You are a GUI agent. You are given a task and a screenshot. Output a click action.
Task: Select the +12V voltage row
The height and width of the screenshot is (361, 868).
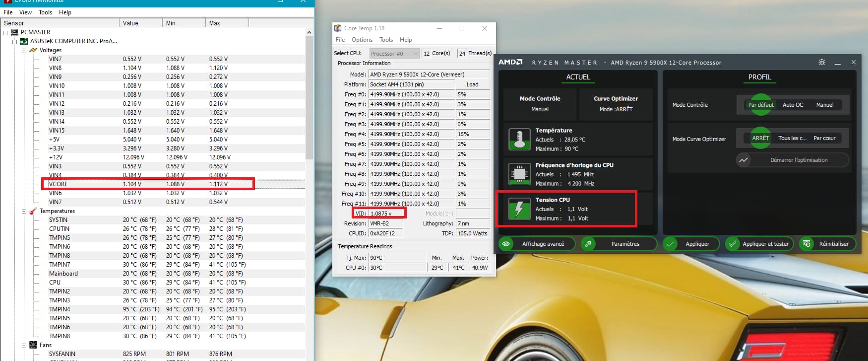tap(176, 157)
